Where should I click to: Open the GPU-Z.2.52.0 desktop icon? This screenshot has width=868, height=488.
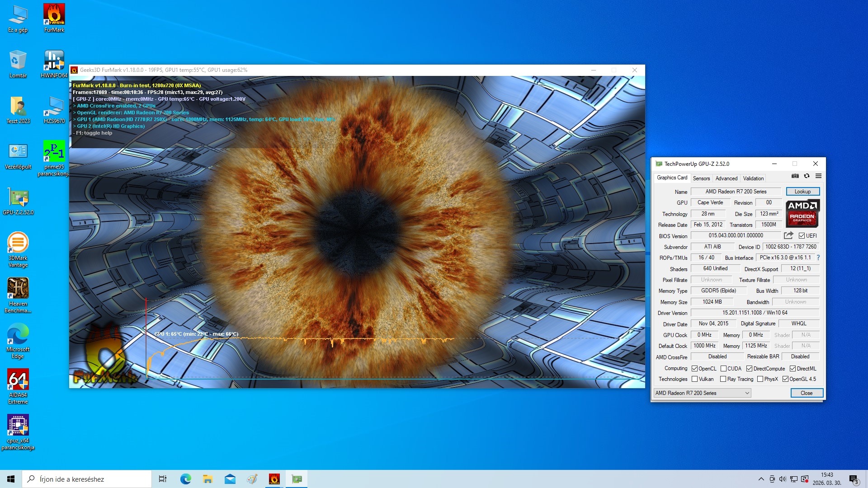(x=18, y=201)
